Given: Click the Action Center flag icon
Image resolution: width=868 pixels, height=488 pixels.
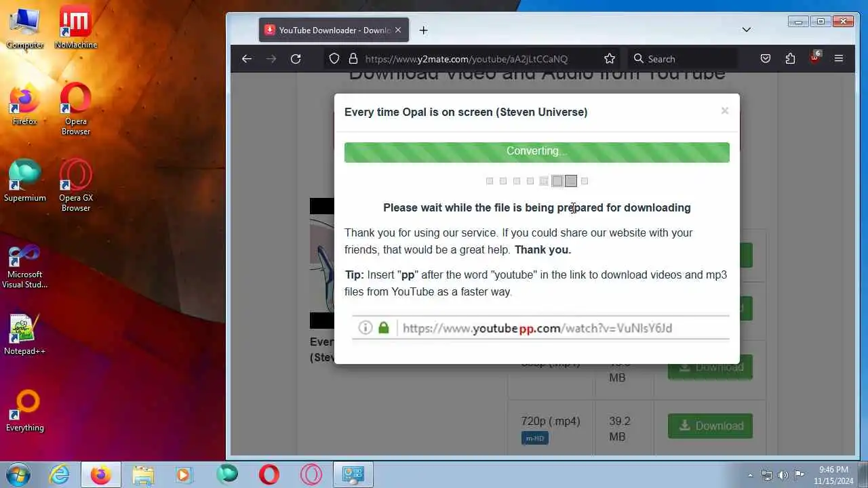Looking at the screenshot, I should click(x=800, y=475).
